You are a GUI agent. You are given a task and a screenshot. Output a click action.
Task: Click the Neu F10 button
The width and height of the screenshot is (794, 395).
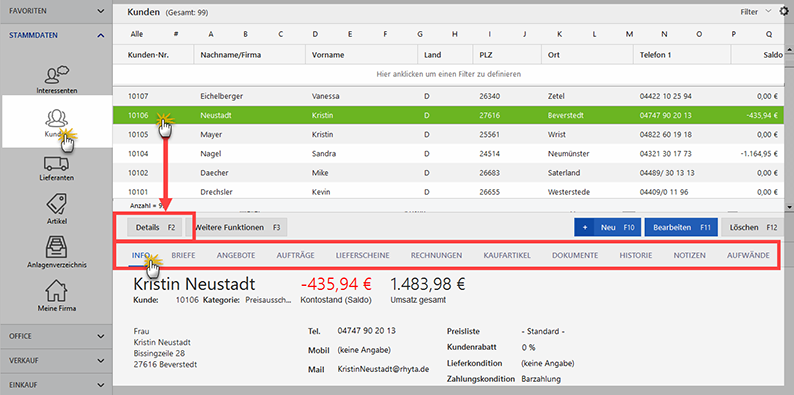point(607,227)
